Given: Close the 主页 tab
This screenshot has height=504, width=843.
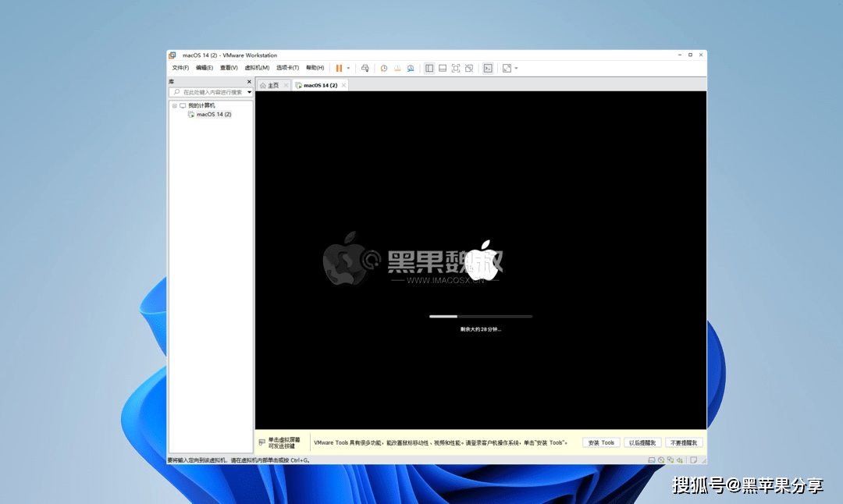Looking at the screenshot, I should coord(286,86).
